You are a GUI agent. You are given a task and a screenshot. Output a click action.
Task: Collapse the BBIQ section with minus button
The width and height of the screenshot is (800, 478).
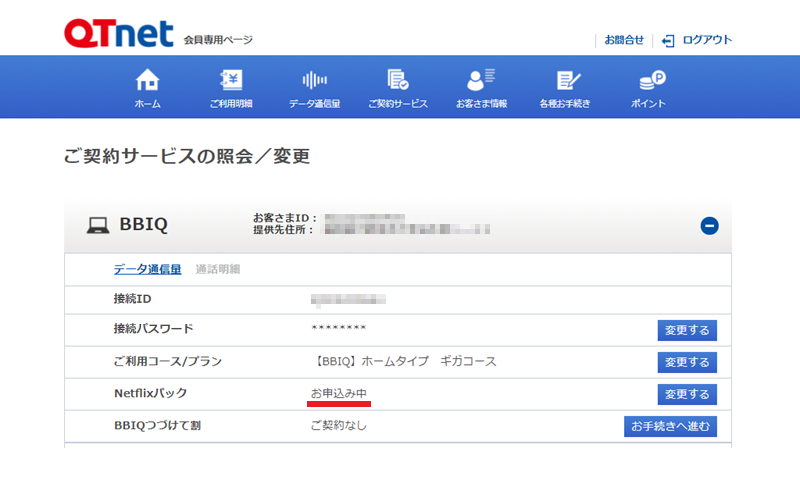point(709,225)
